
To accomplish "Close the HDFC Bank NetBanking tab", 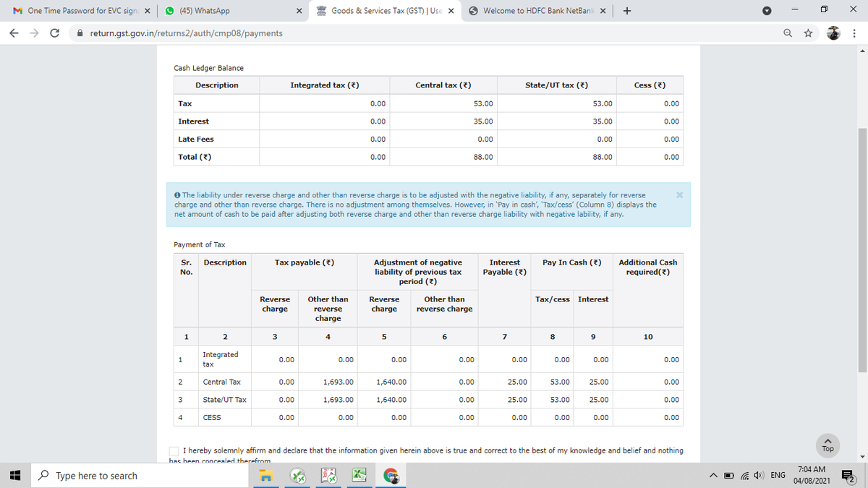I will coord(603,11).
